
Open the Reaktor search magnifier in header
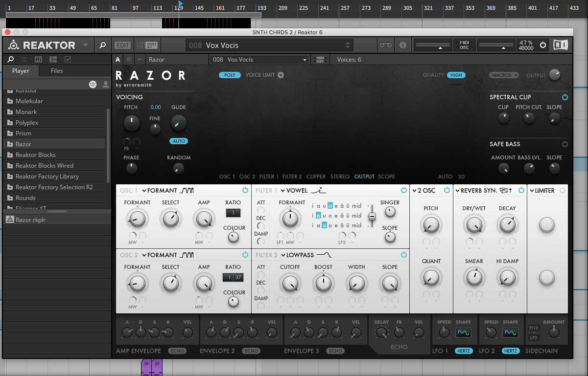(x=102, y=45)
